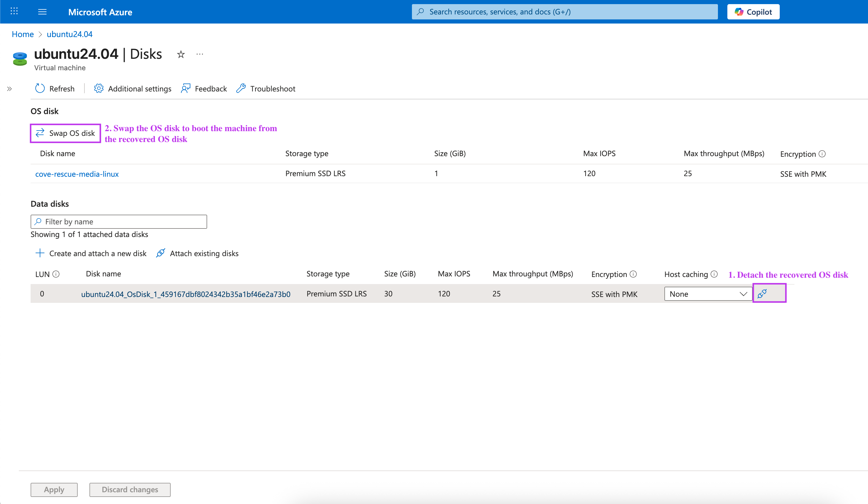Click Attach existing disks
This screenshot has height=504, width=868.
[197, 253]
